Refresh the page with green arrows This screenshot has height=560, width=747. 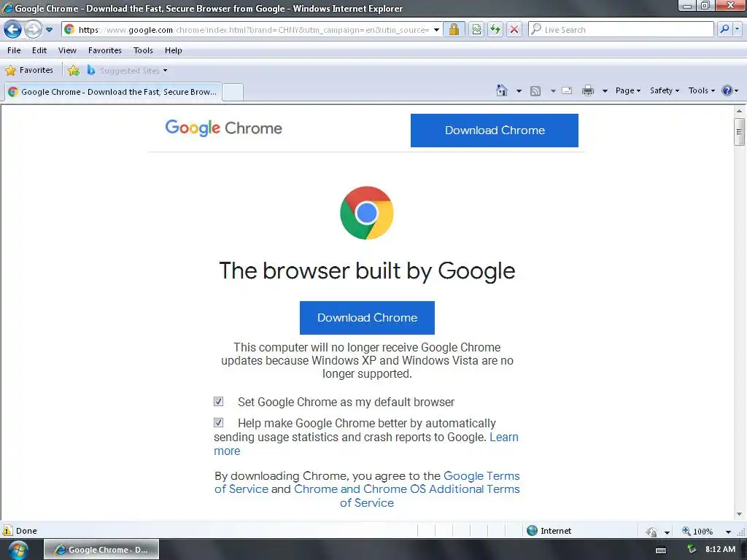495,29
